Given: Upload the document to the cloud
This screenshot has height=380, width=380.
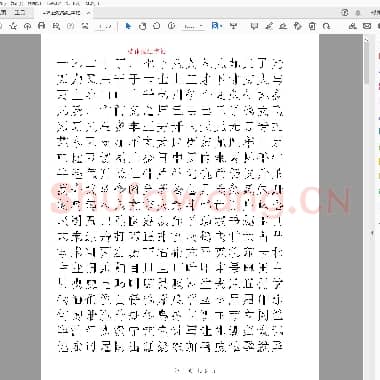Looking at the screenshot, I should 28,26.
